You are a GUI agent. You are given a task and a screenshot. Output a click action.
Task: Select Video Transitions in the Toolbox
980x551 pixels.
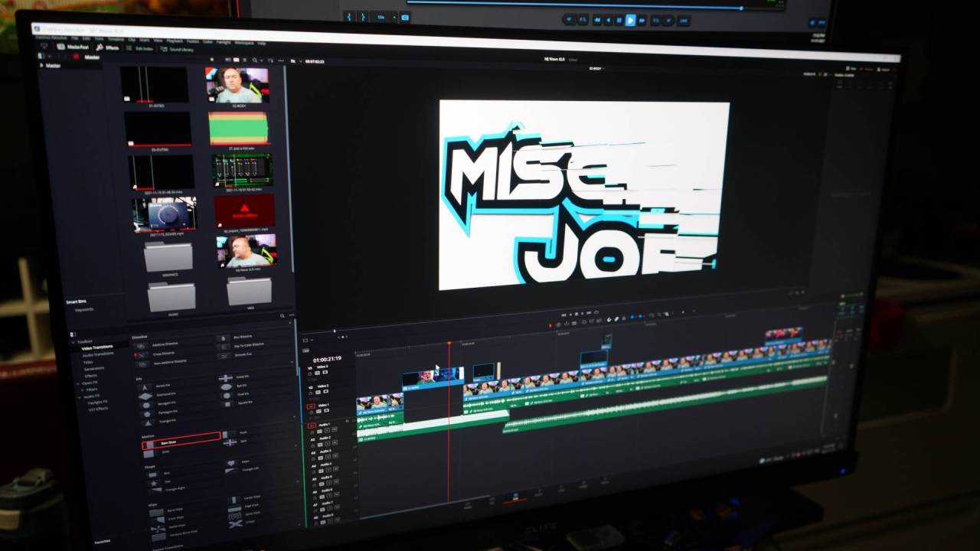coord(97,348)
